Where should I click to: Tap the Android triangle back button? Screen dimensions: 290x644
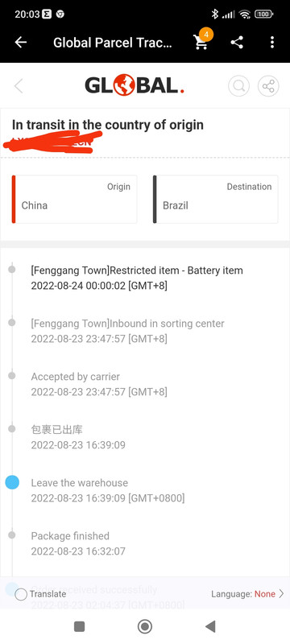tap(210, 626)
